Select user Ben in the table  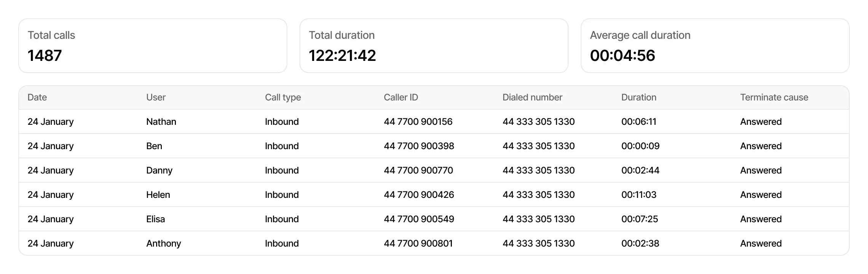[x=154, y=146]
